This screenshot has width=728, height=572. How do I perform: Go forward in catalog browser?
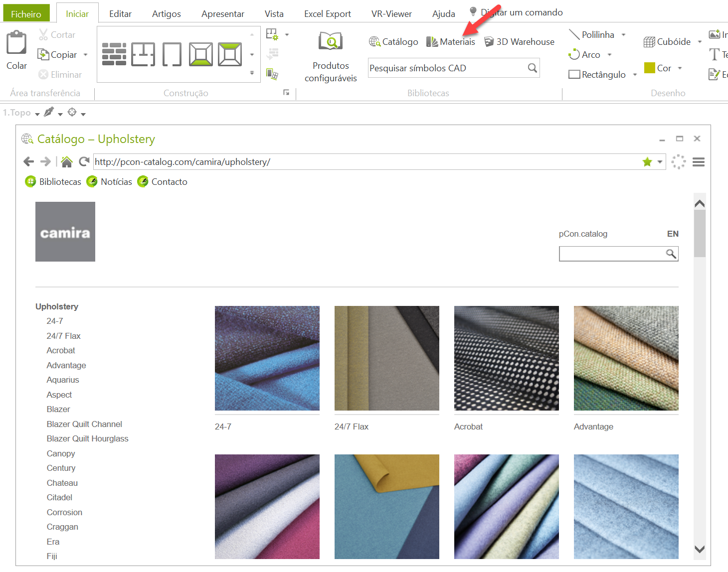pyautogui.click(x=45, y=161)
